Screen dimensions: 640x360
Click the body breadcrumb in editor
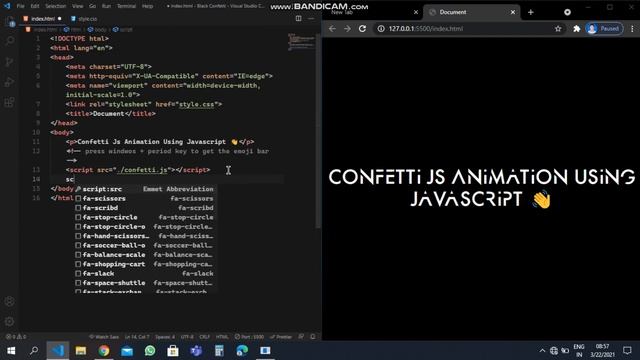pyautogui.click(x=97, y=29)
